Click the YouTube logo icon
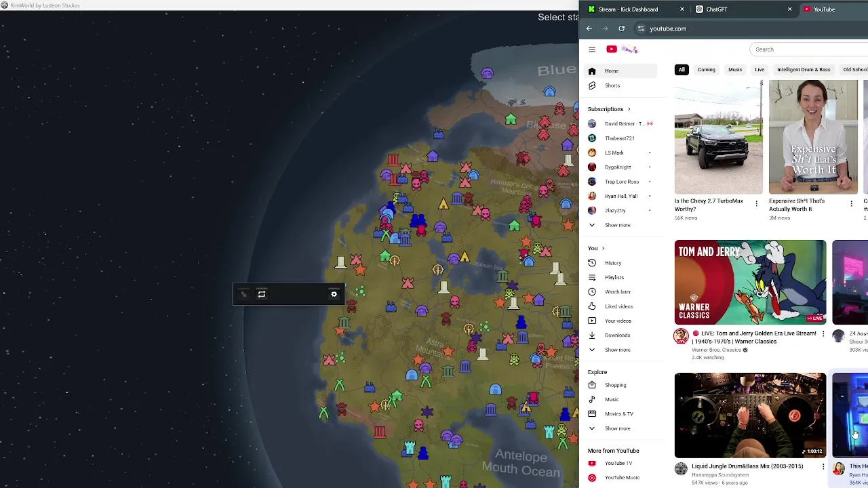Viewport: 868px width, 488px height. click(x=612, y=49)
